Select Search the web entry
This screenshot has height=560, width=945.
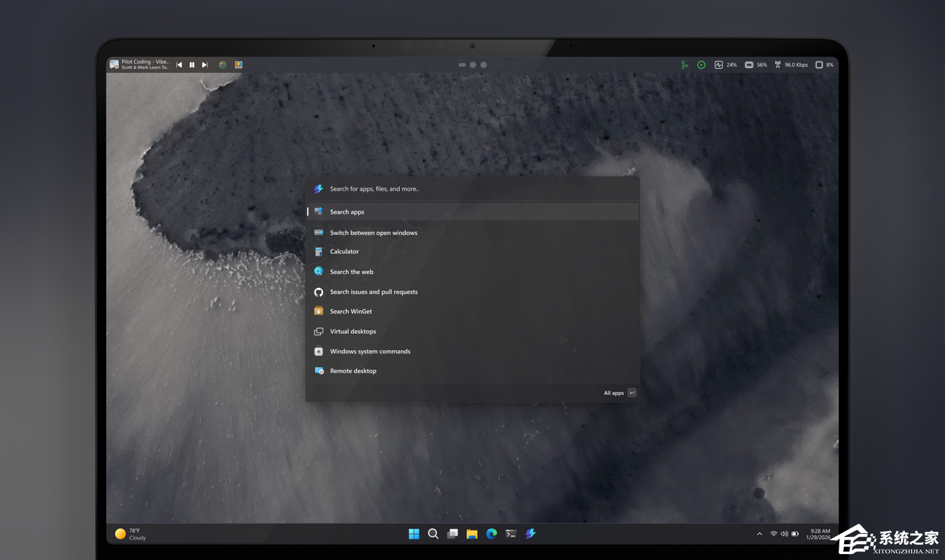(x=472, y=271)
